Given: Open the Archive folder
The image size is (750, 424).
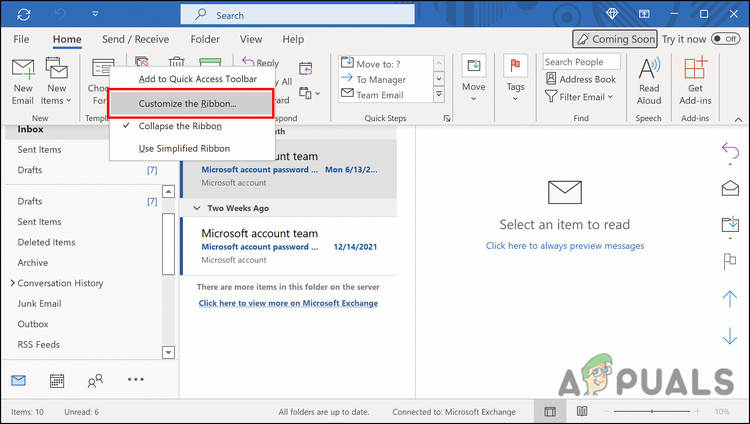Looking at the screenshot, I should 33,262.
